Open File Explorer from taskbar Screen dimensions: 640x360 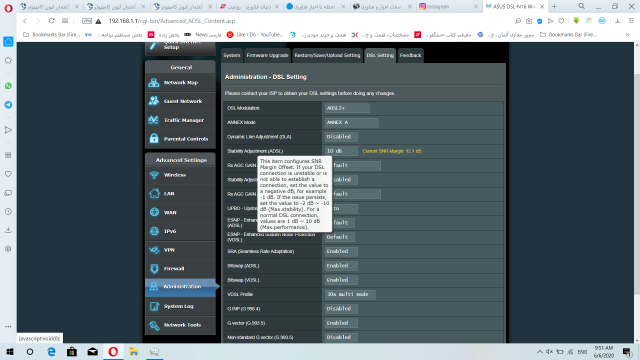pyautogui.click(x=133, y=351)
